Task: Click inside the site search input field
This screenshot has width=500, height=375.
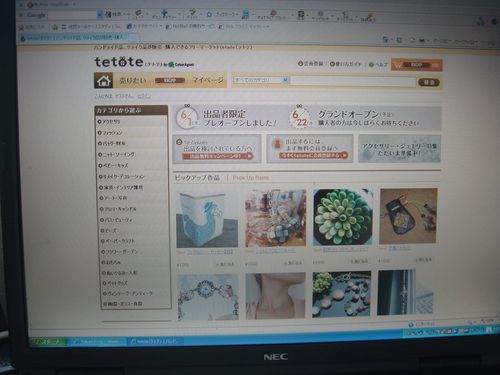Action: 353,81
